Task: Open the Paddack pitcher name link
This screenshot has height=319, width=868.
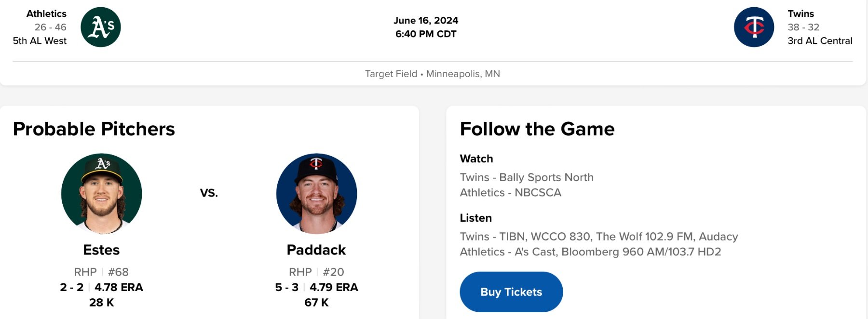Action: pos(316,250)
